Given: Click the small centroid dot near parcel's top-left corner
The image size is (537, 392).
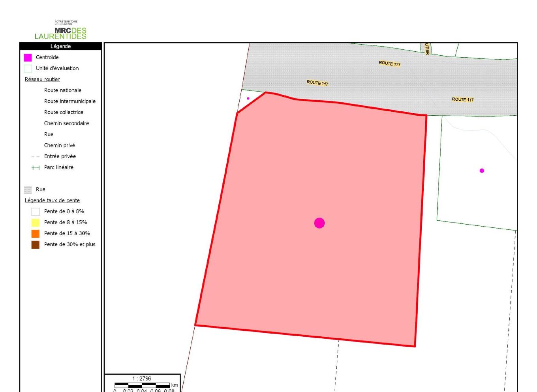Looking at the screenshot, I should pos(248,98).
